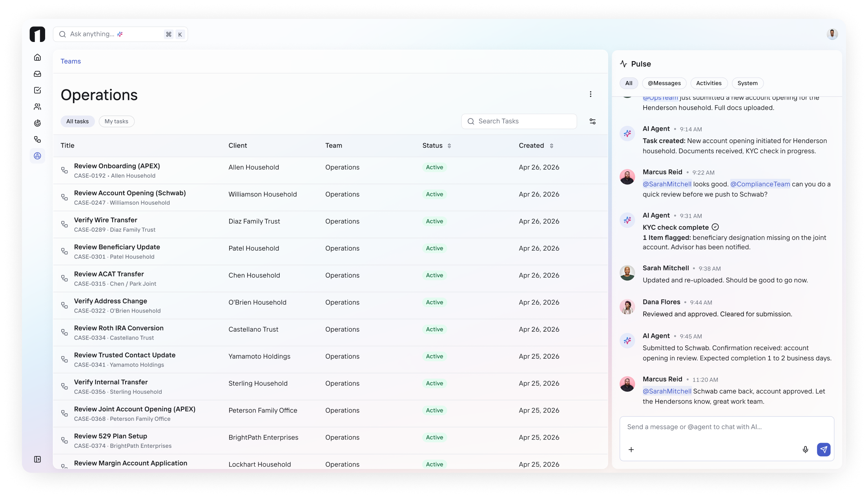Click the ⌘ K shortcut badge
The width and height of the screenshot is (868, 498).
[x=174, y=35]
